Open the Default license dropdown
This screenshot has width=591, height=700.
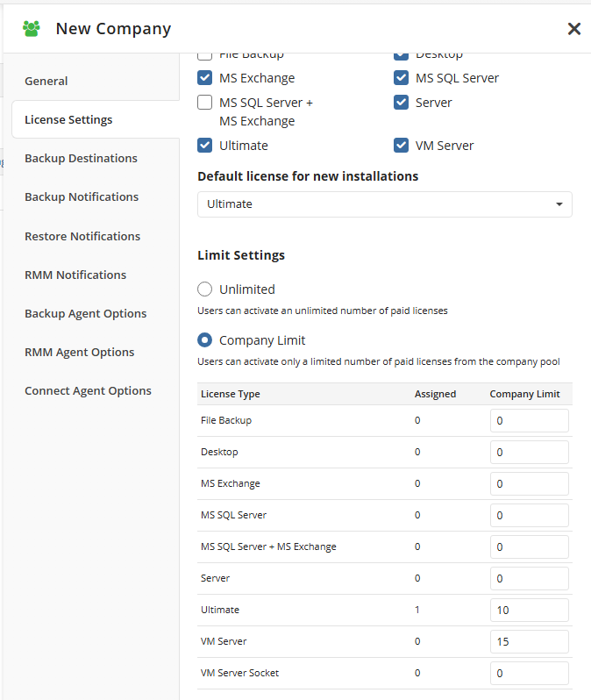384,204
